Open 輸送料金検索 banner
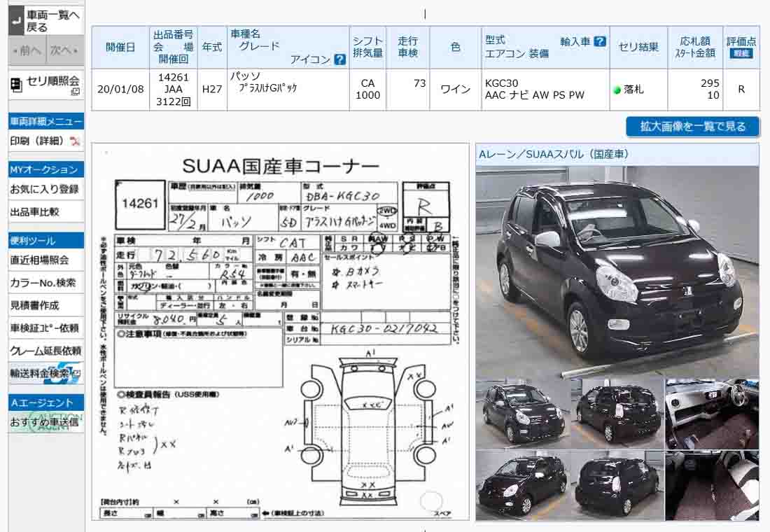 pos(46,373)
